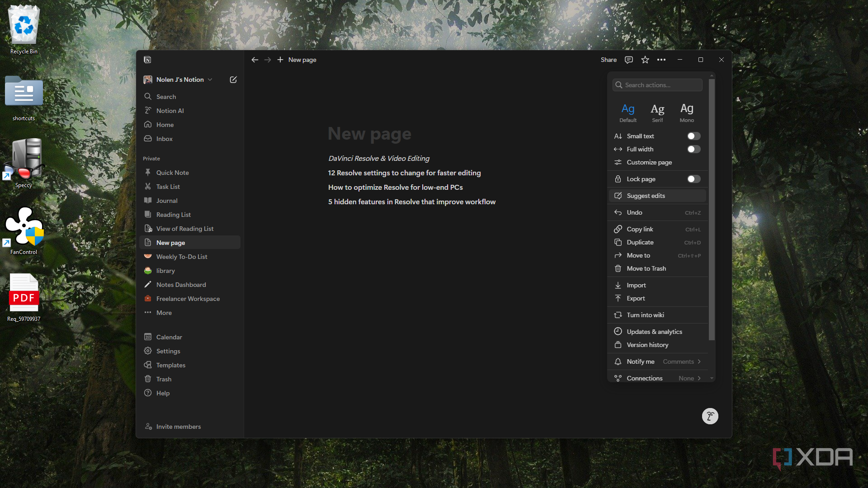Favorite the page with the star icon

pos(645,60)
